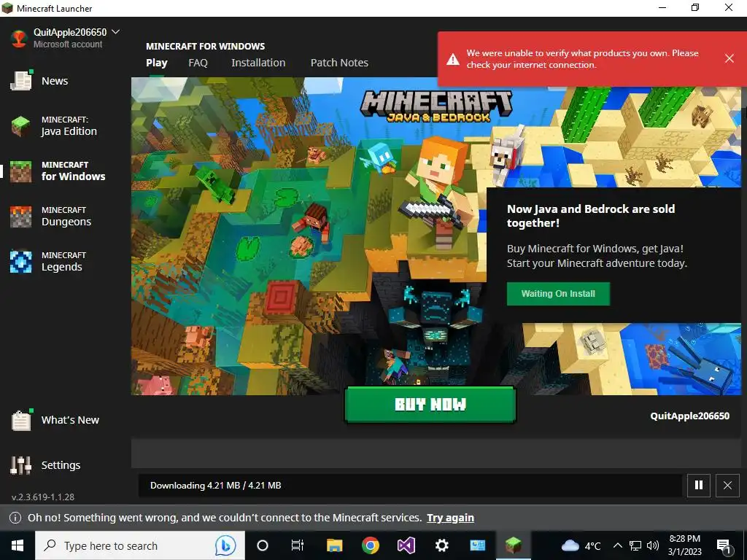Click the Microsoft account label

click(68, 44)
